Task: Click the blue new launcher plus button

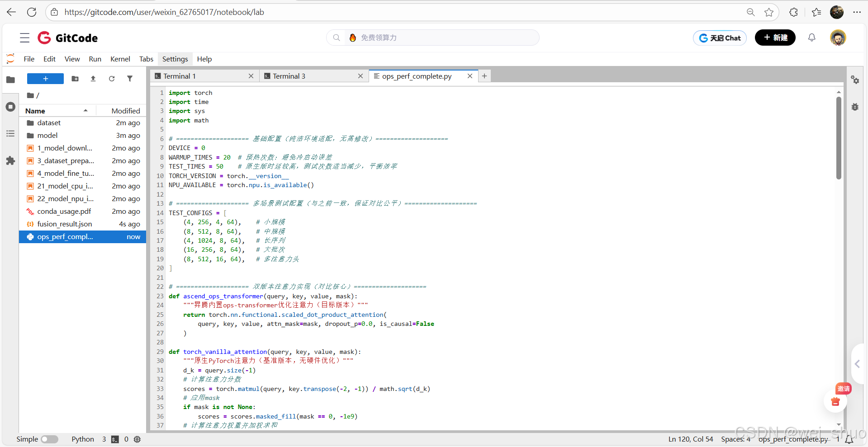Action: pyautogui.click(x=45, y=79)
